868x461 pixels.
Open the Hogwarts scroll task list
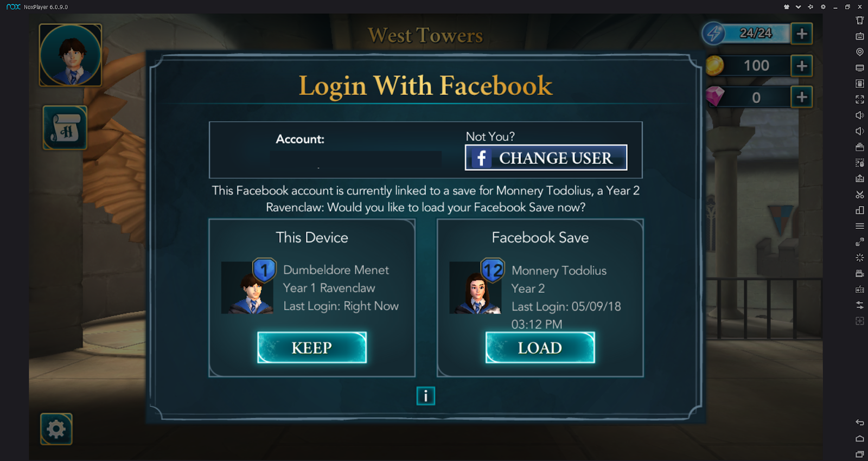tap(65, 128)
